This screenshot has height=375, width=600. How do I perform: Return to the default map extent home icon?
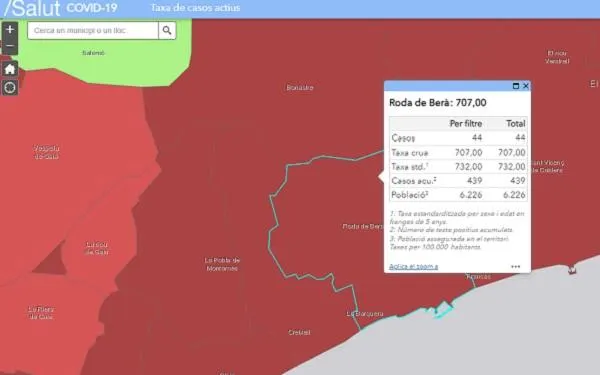[x=10, y=69]
